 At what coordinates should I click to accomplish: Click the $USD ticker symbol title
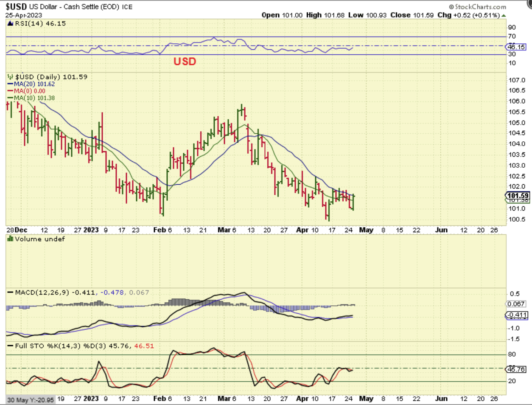pyautogui.click(x=16, y=7)
